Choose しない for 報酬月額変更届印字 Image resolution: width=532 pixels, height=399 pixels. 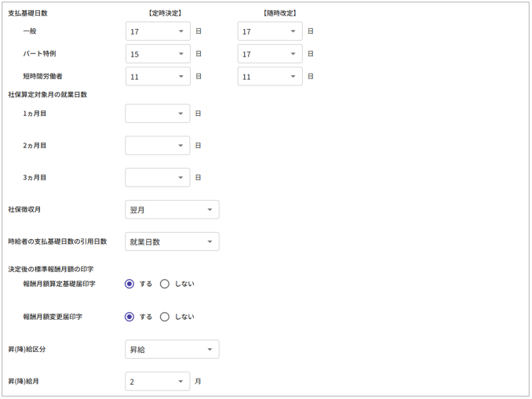(x=165, y=317)
